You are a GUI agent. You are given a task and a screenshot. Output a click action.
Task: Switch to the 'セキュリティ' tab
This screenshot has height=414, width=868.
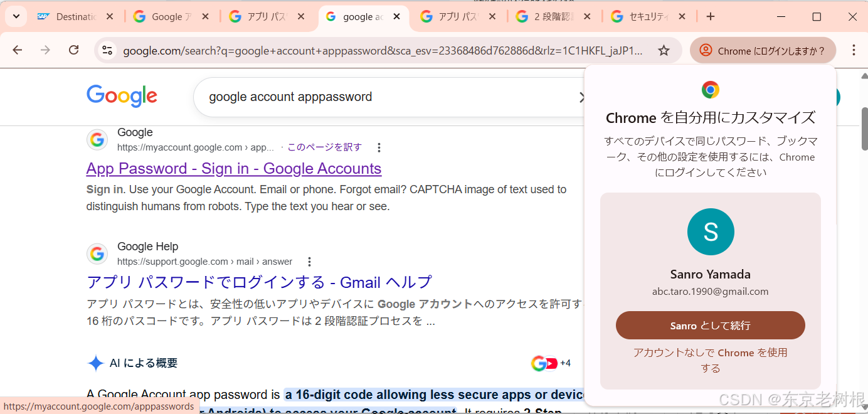pyautogui.click(x=641, y=17)
